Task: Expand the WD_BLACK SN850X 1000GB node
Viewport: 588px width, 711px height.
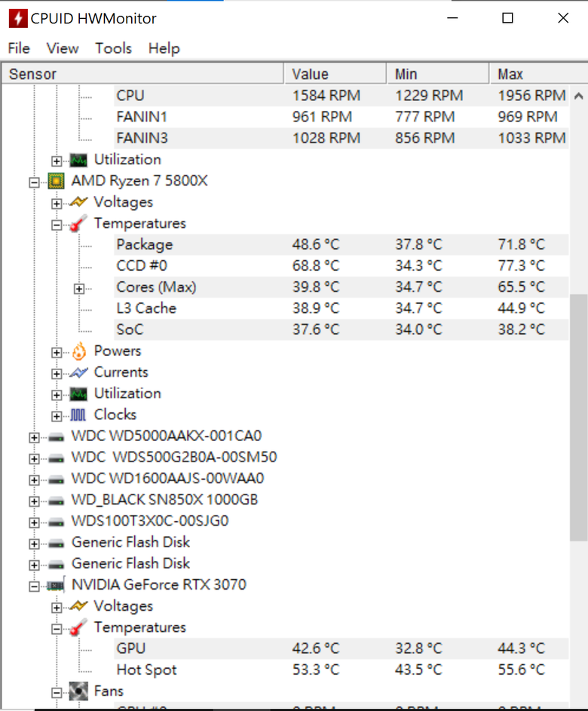Action: (34, 501)
